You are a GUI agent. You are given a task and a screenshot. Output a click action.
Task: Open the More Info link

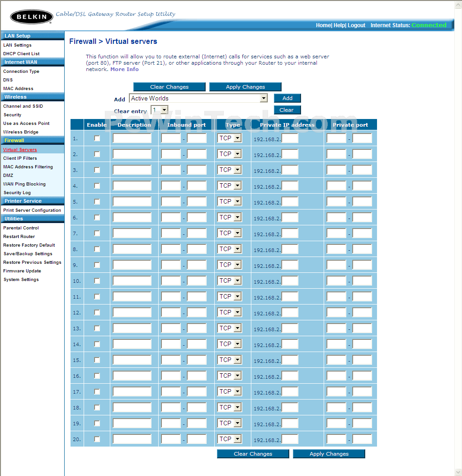pyautogui.click(x=124, y=69)
